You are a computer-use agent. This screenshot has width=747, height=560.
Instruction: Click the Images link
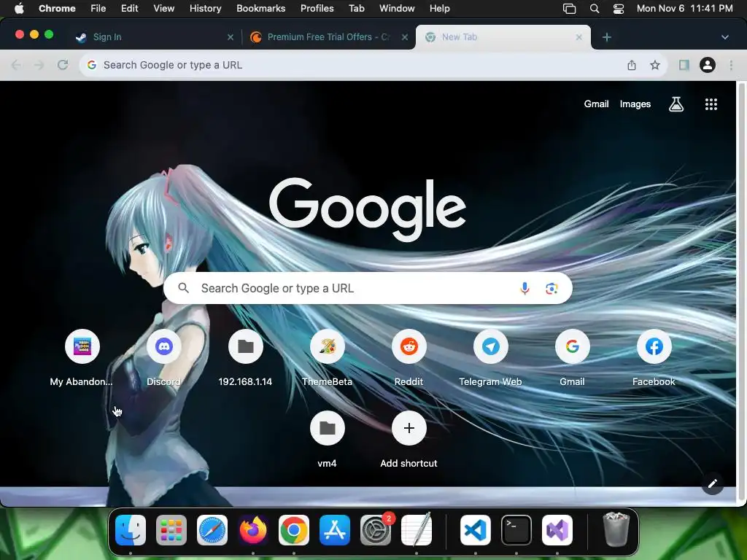click(x=635, y=104)
